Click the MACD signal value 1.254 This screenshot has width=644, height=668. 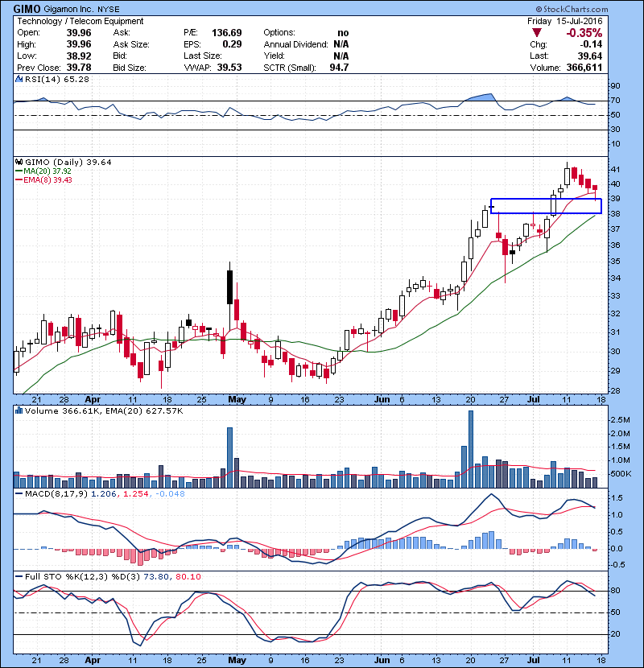(x=136, y=494)
